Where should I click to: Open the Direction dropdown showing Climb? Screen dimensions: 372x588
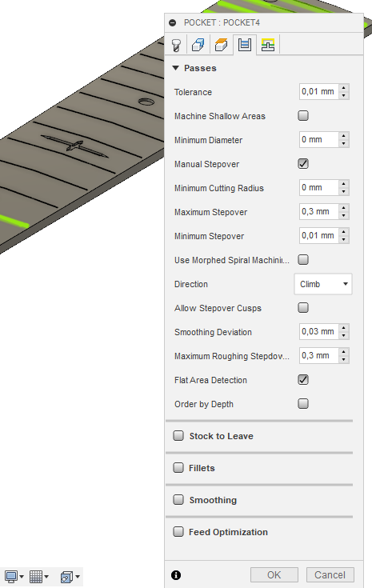pos(323,284)
